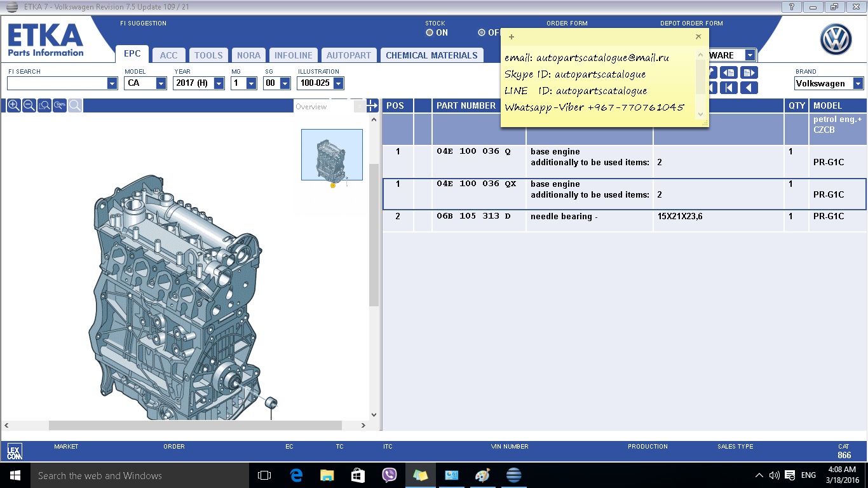The width and height of the screenshot is (868, 488).
Task: Switch to the NORA tab
Action: click(x=248, y=55)
